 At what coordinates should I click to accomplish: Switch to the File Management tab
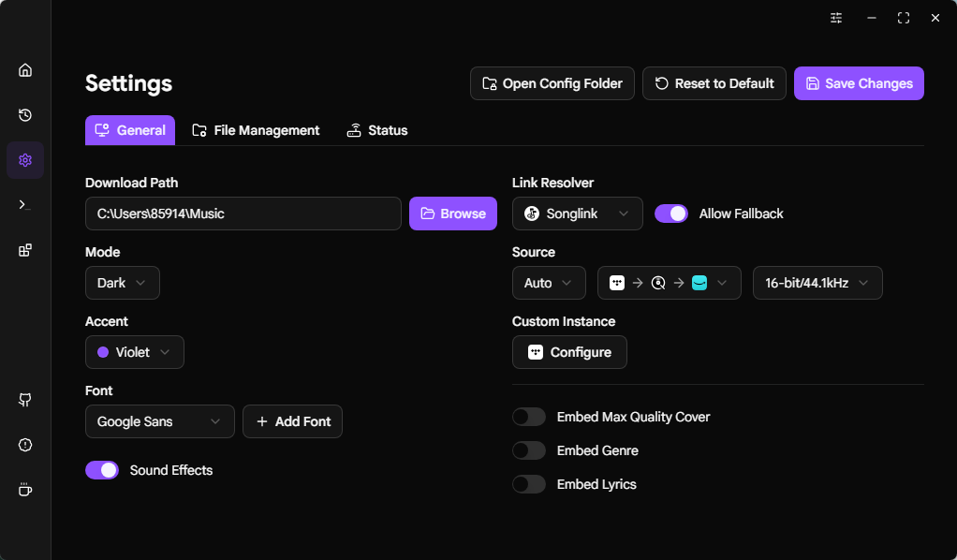256,130
